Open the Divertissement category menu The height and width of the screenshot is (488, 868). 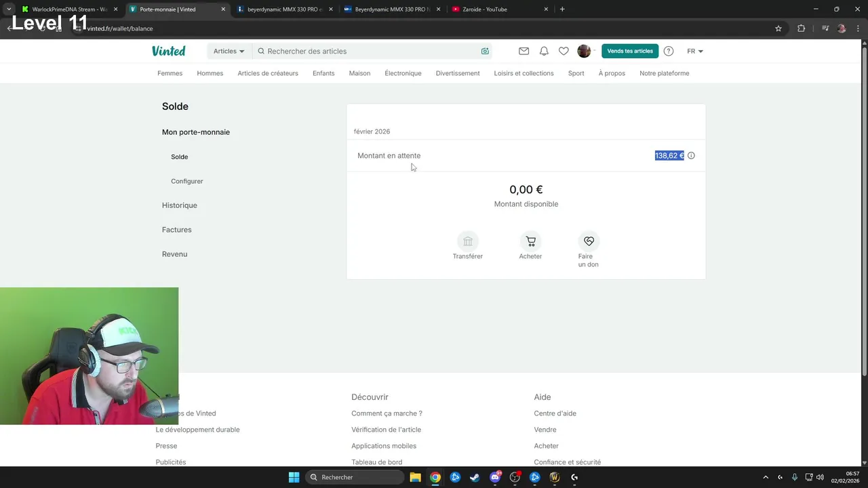pyautogui.click(x=458, y=73)
